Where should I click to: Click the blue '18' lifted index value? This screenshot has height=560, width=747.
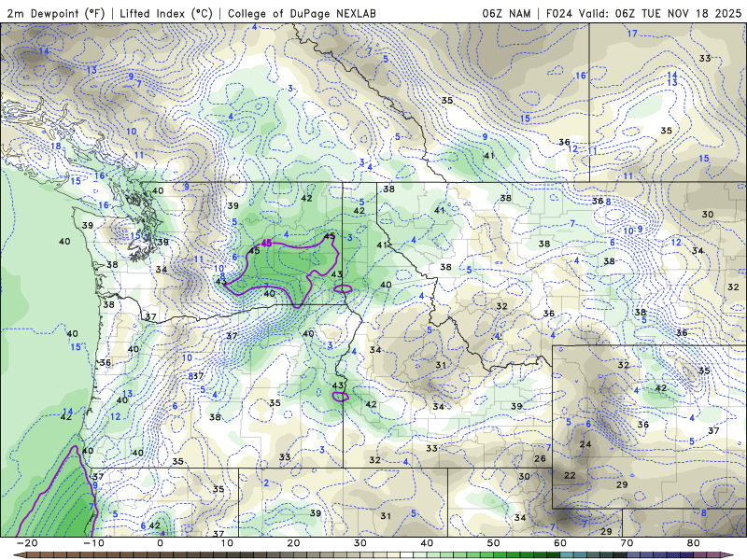(x=56, y=146)
